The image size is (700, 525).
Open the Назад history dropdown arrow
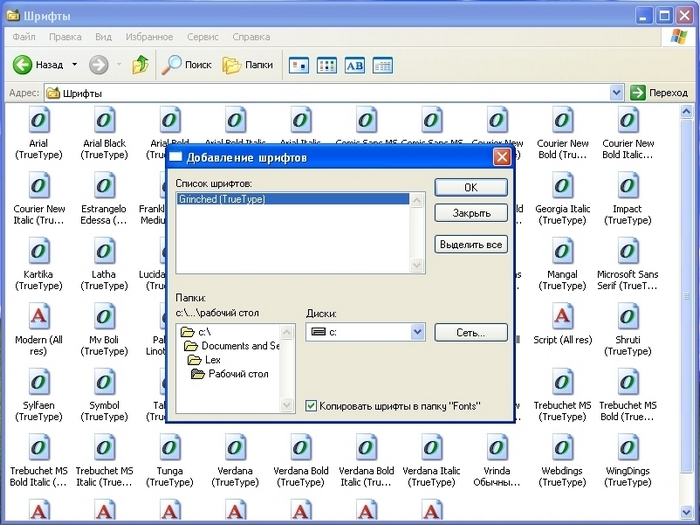[x=74, y=65]
